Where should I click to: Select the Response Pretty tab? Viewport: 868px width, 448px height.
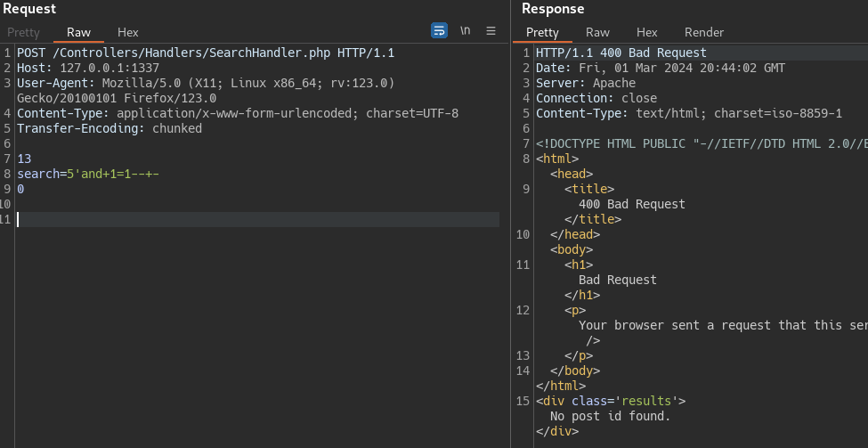(542, 32)
